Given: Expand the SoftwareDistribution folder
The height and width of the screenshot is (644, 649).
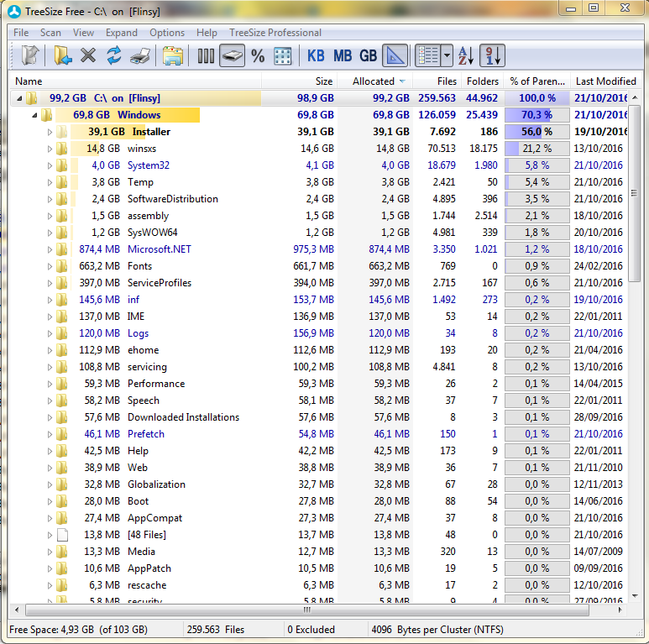Looking at the screenshot, I should [50, 199].
